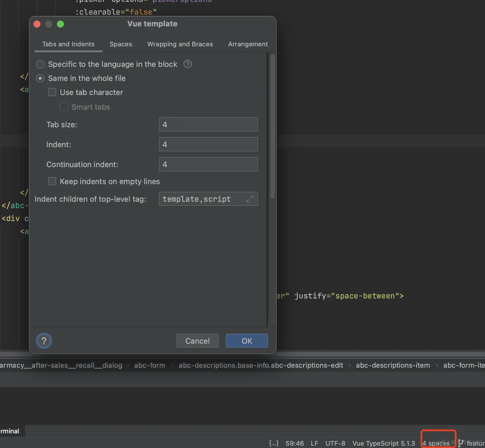Click the line ending indicator showing LF
Viewport: 485px width, 448px height.
point(315,443)
